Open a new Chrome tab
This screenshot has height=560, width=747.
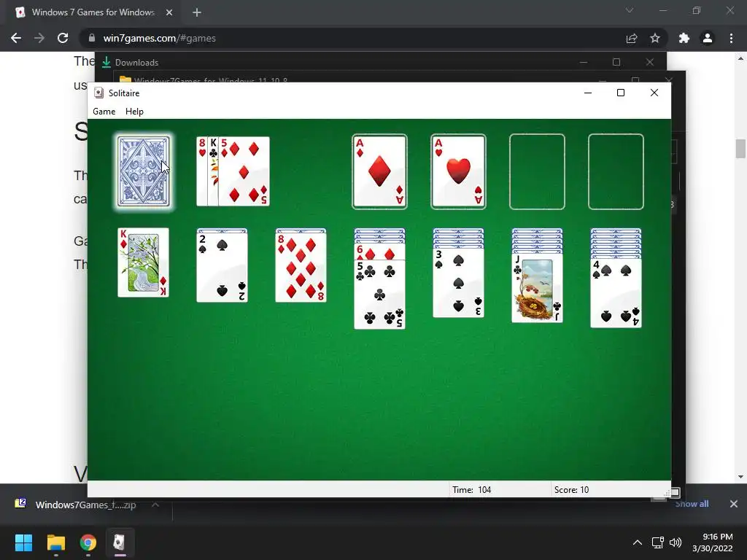pos(197,12)
